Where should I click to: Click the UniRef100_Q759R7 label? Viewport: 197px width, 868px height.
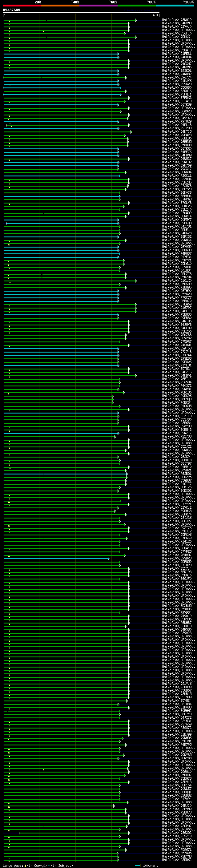(177, 342)
